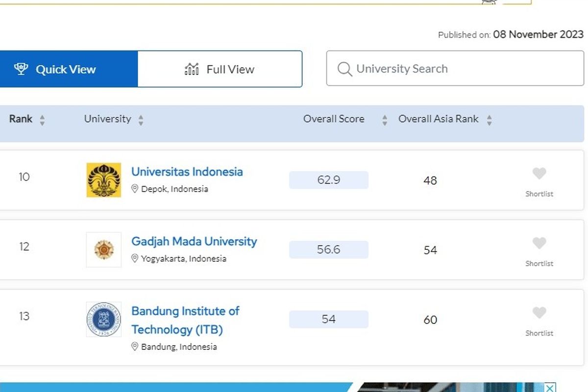Click the magnifying glass in University Search
Viewport: 588px width, 392px height.
(x=345, y=69)
